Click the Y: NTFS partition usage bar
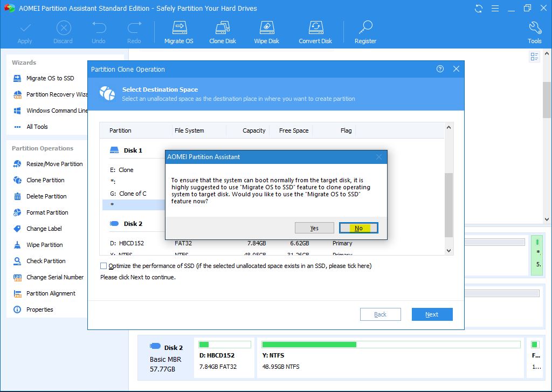This screenshot has height=392, width=552. pyautogui.click(x=391, y=344)
